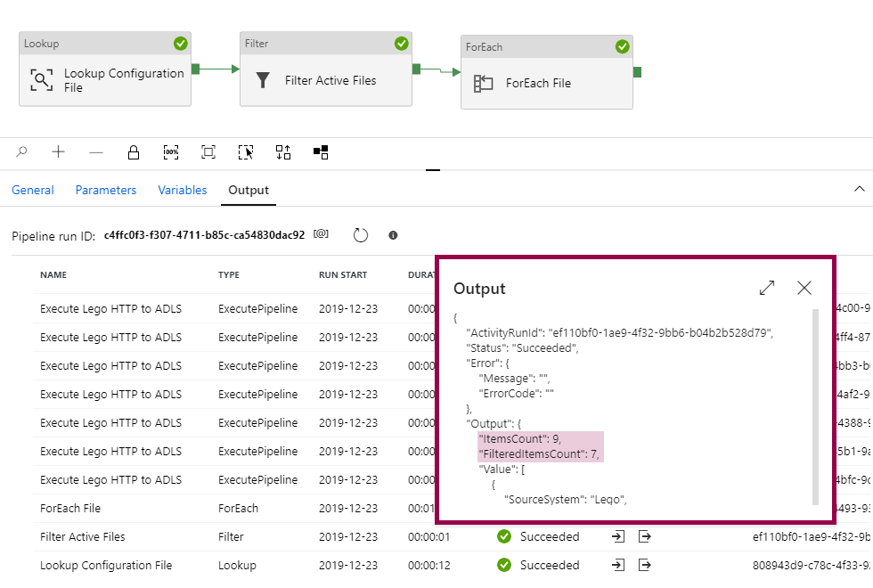Screen dimensions: 873x588
Task: Switch to the Parameters tab
Action: (x=106, y=190)
